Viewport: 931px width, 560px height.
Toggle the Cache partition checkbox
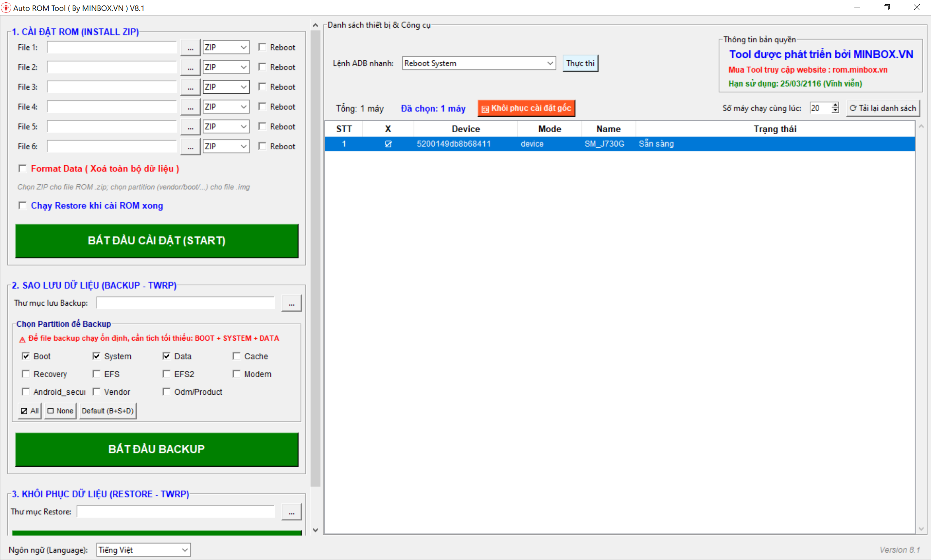tap(236, 356)
